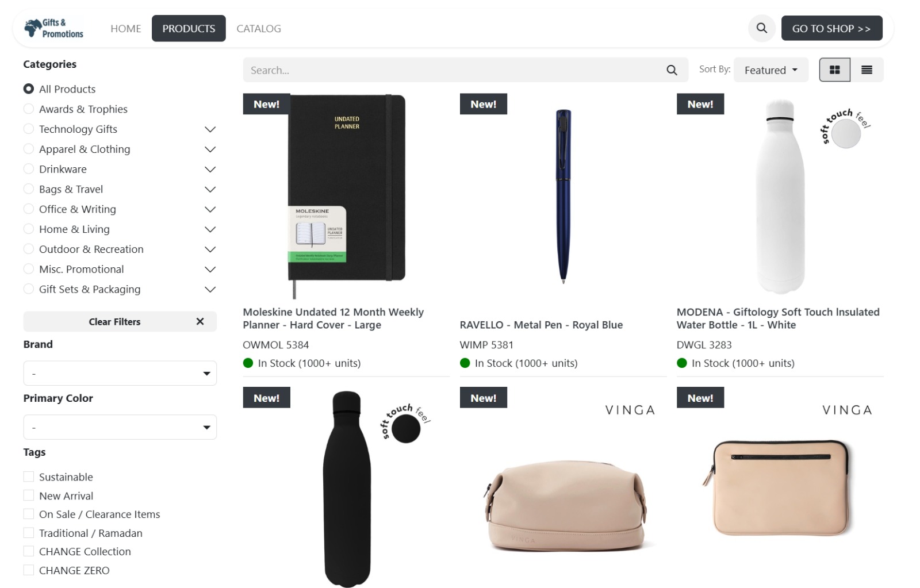Click the header search magnifier icon
920x588 pixels.
[761, 28]
